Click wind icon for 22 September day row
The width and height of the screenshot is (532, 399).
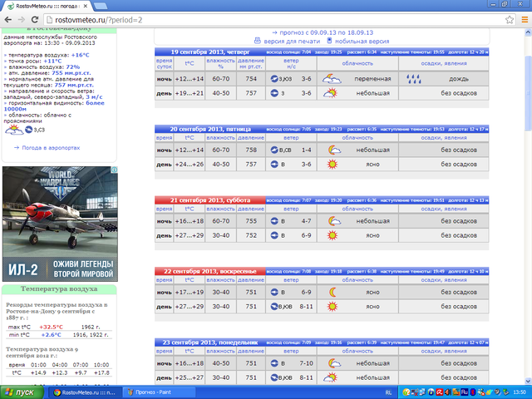tap(274, 307)
